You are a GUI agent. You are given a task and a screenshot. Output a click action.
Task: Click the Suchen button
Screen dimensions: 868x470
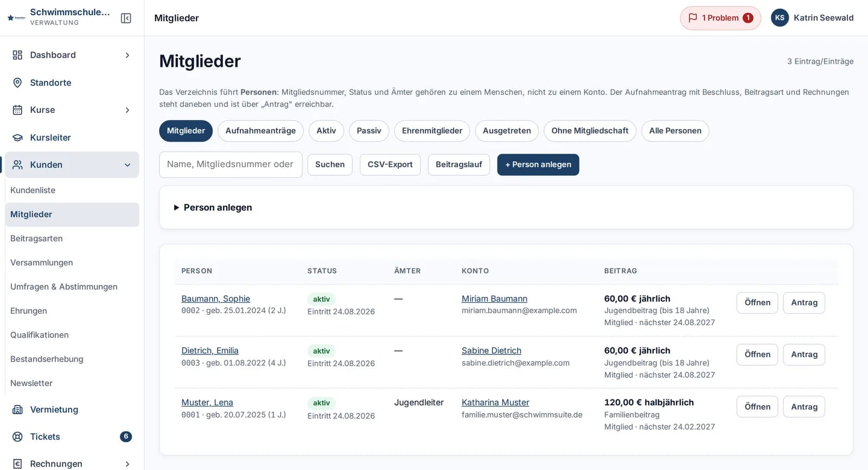pyautogui.click(x=330, y=165)
